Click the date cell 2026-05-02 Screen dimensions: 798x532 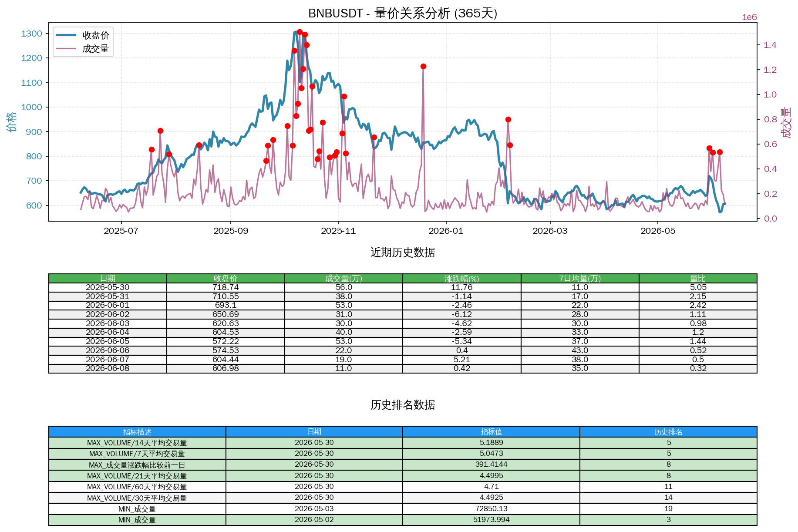click(314, 520)
